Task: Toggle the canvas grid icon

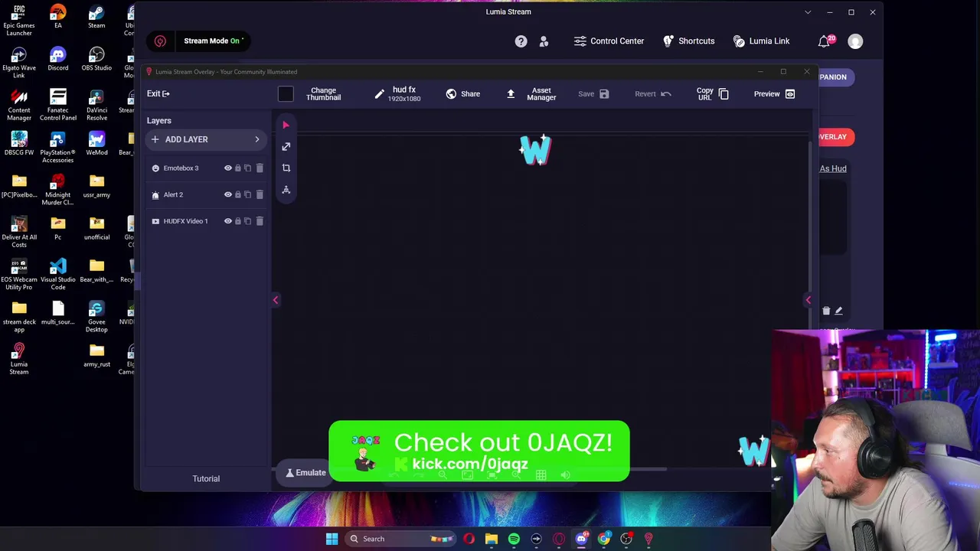Action: (x=541, y=475)
